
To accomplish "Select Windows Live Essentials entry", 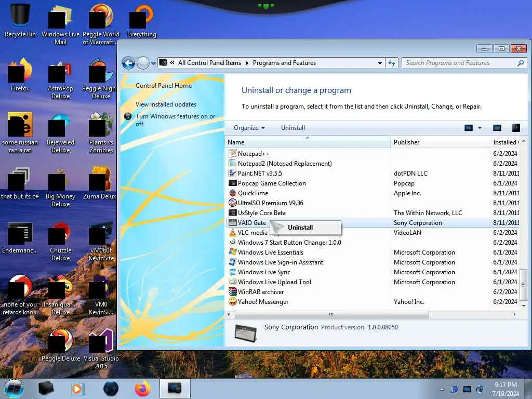I will [x=373, y=252].
